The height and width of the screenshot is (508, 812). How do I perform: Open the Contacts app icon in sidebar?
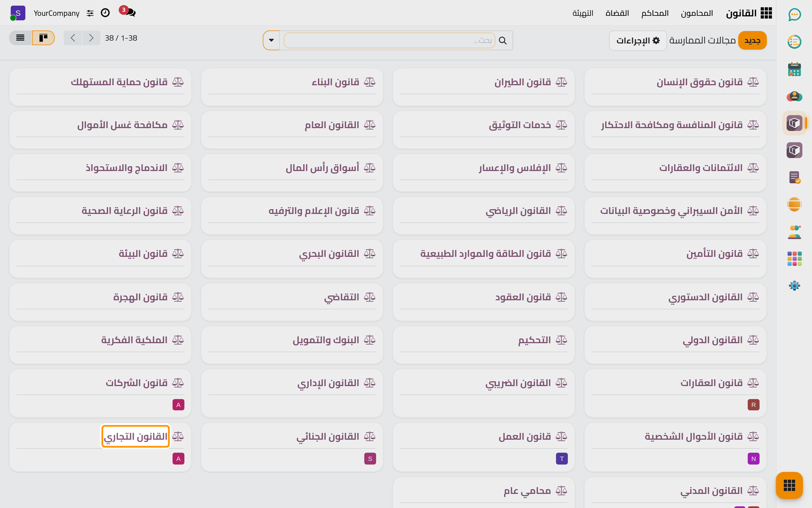tap(794, 96)
